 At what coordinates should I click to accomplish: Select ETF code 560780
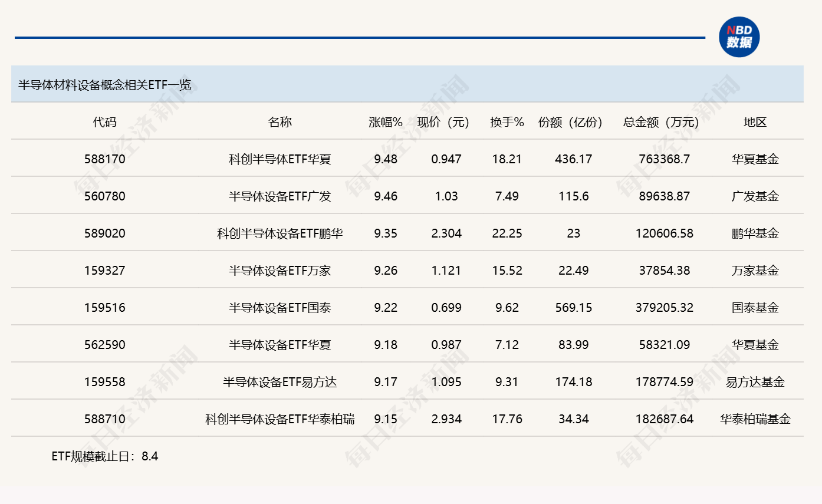(105, 196)
